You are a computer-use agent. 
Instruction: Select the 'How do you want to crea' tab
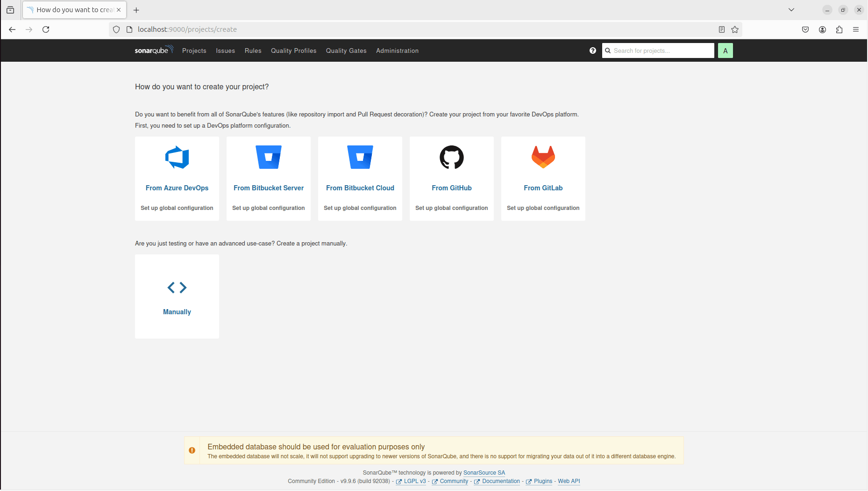pos(74,10)
